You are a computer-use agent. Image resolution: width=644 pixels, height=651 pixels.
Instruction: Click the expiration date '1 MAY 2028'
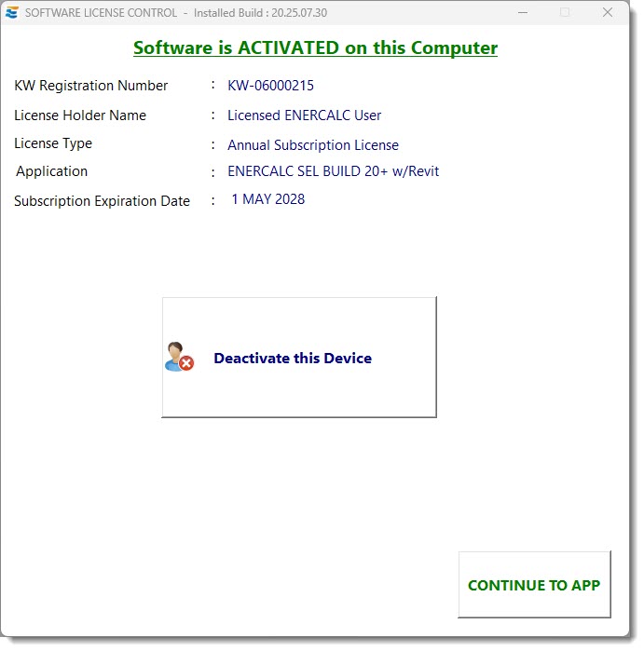coord(268,199)
